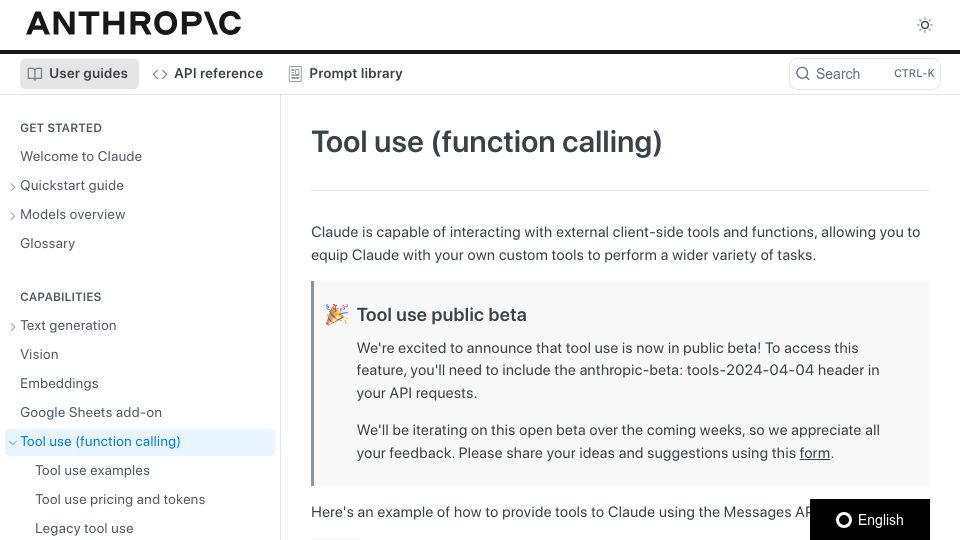This screenshot has height=540, width=960.
Task: Click the text anthropic-beta: tools-2024-04-04
Action: 697,370
